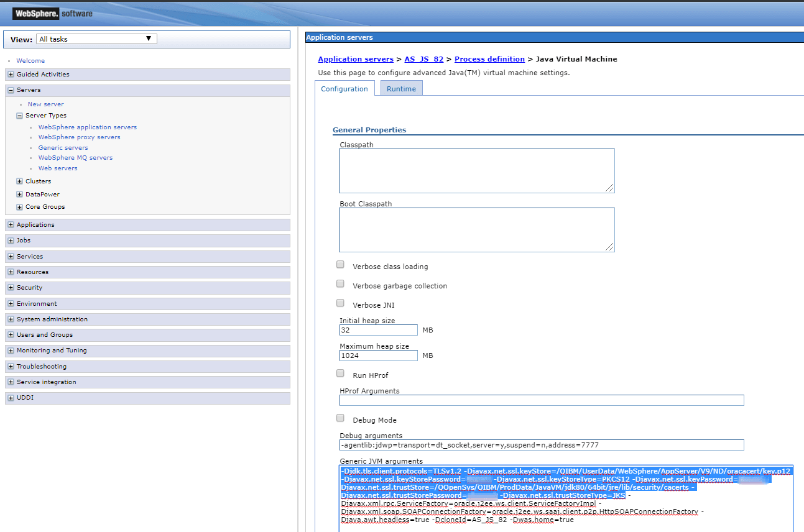Expand the Monitoring and Tuning section
The width and height of the screenshot is (804, 532).
click(11, 351)
